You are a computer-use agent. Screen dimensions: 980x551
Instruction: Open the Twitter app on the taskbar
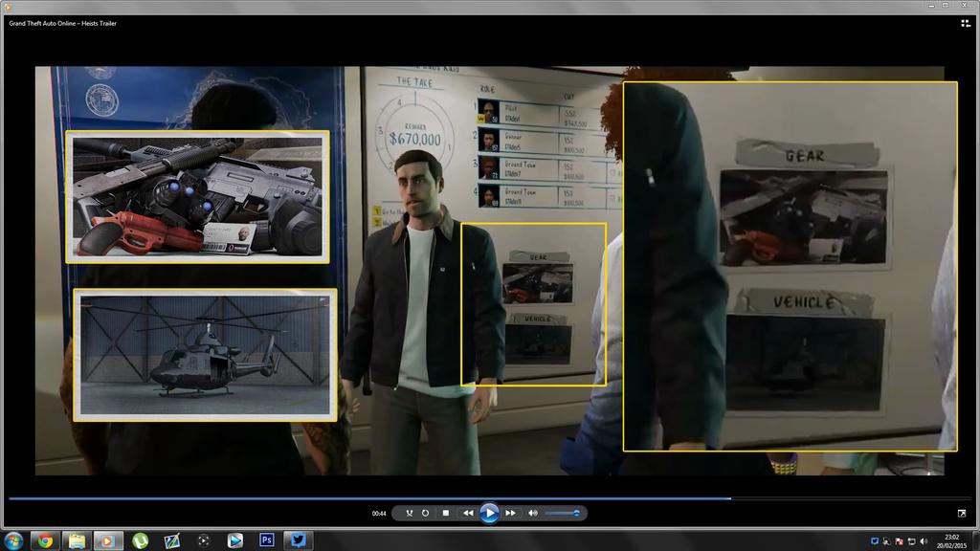pyautogui.click(x=299, y=540)
